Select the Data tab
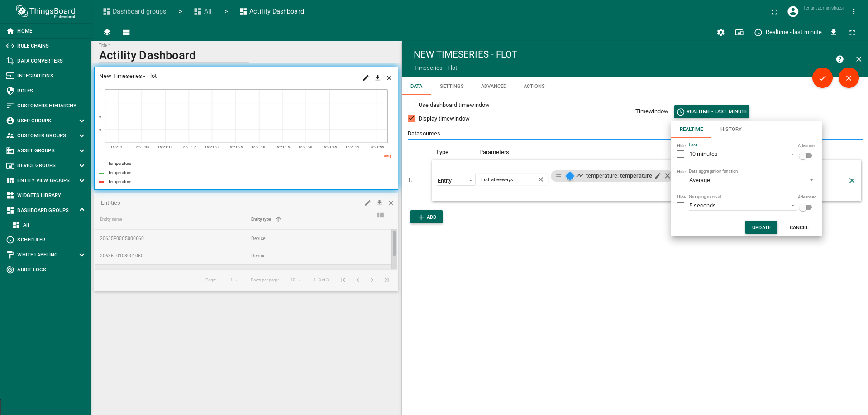Screen dimensions: 868x415 coord(416,86)
